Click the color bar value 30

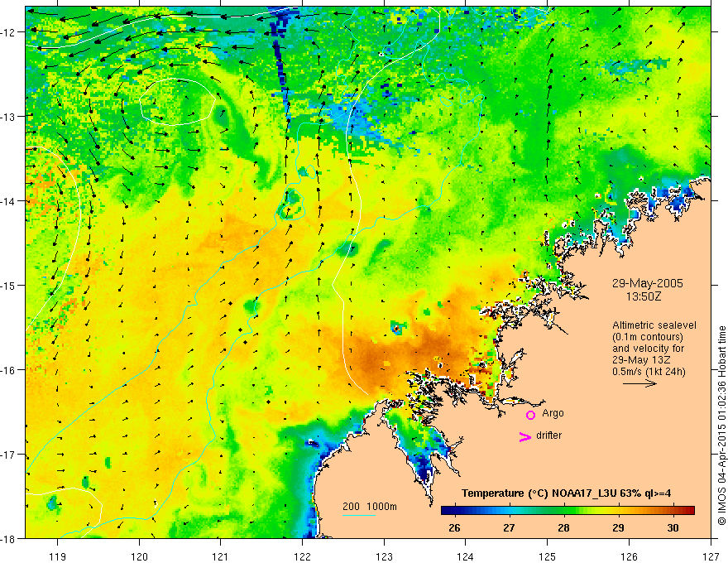click(x=673, y=527)
